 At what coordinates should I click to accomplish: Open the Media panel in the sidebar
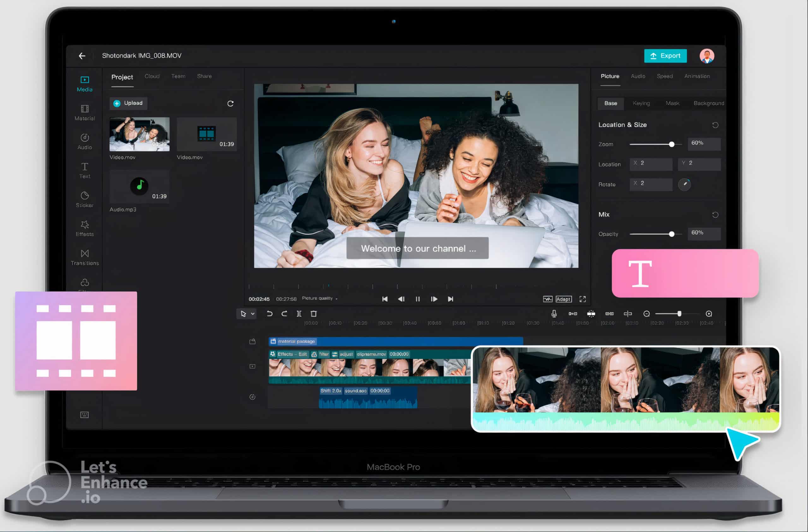(x=85, y=84)
